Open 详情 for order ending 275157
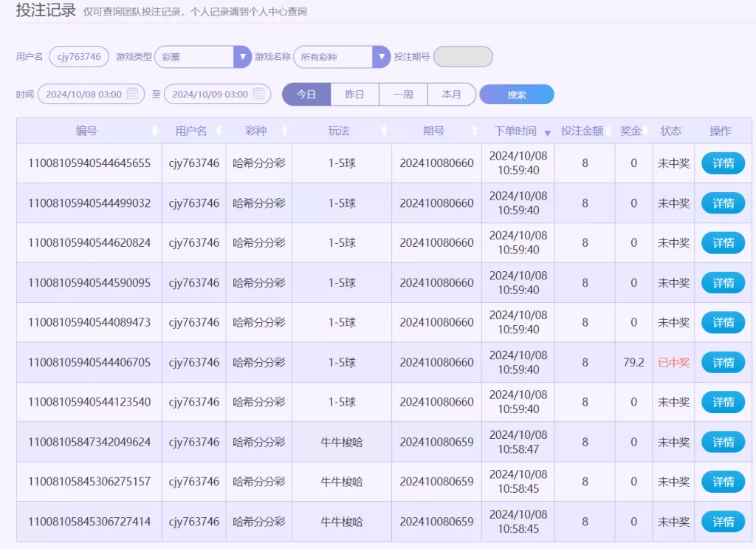The image size is (756, 549). tap(724, 482)
